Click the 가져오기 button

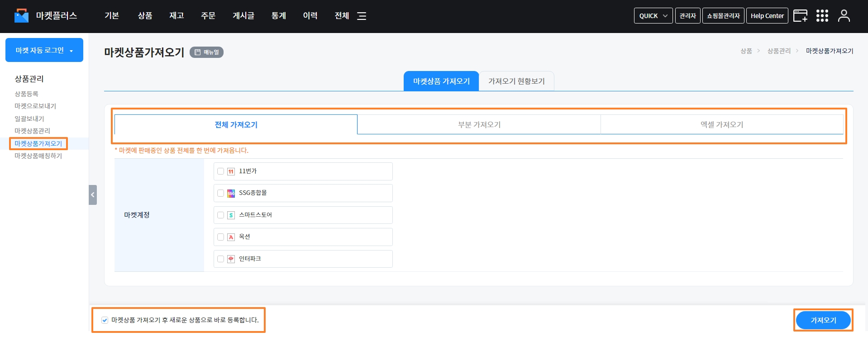(x=823, y=320)
